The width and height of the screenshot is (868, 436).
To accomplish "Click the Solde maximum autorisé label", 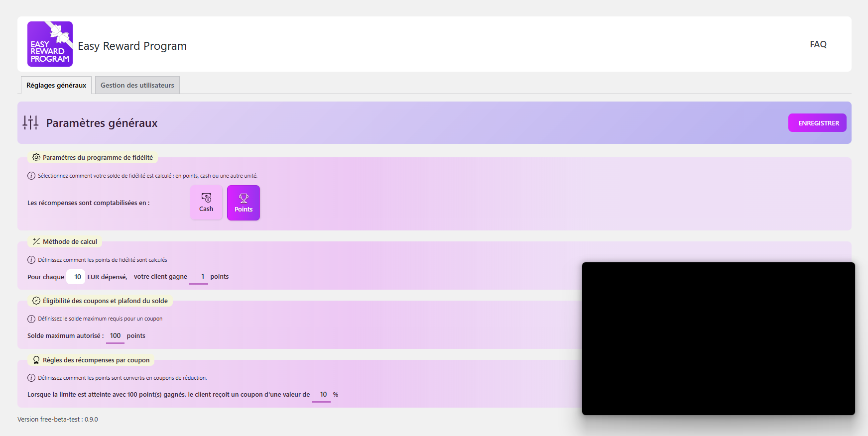I will pos(65,336).
